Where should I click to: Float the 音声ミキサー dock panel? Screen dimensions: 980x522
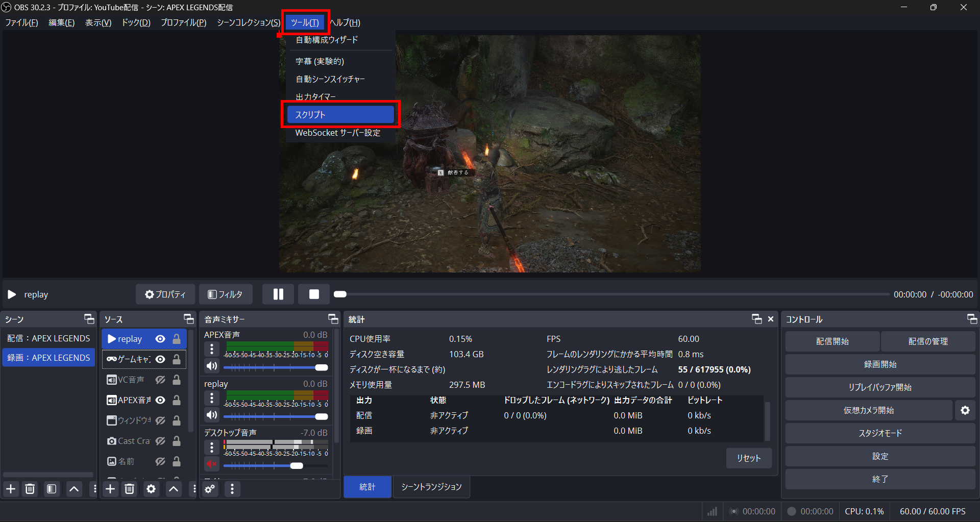pyautogui.click(x=333, y=319)
